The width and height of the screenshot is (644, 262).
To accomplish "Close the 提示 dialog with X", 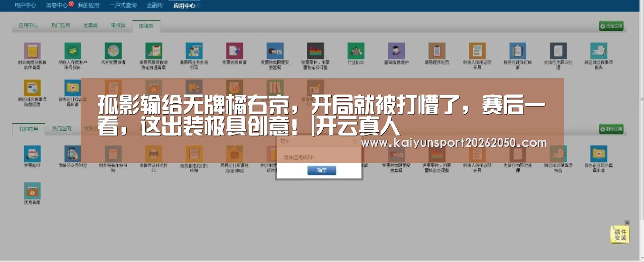I will (x=355, y=141).
